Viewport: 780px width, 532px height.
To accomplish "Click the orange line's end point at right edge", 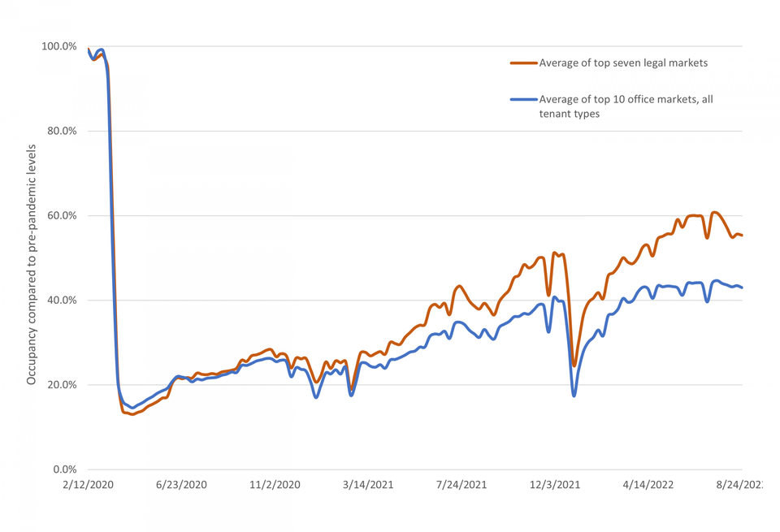I will (x=741, y=236).
